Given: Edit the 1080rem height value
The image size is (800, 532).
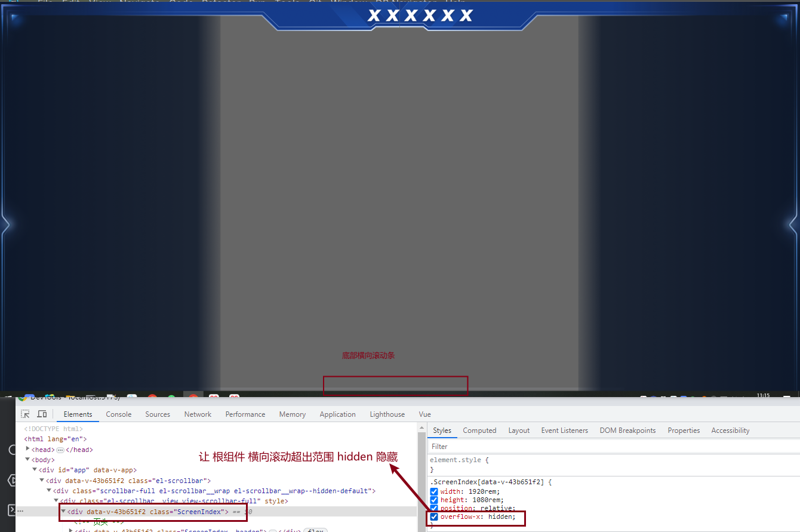Looking at the screenshot, I should click(487, 500).
